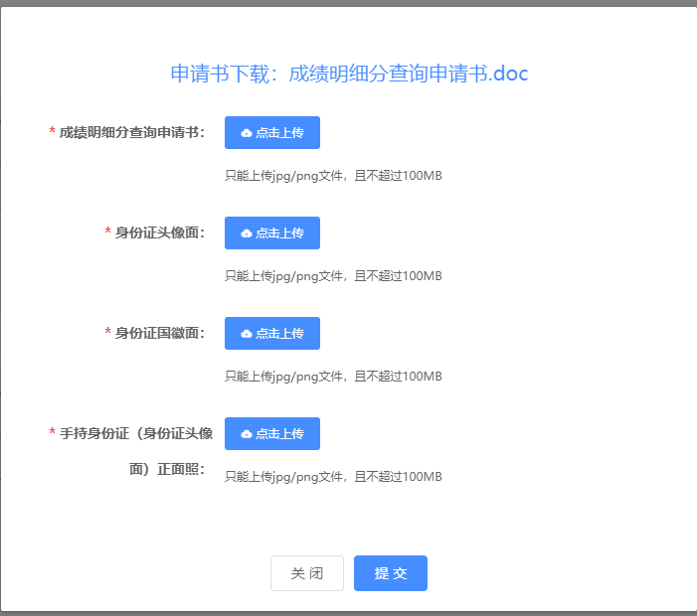Click the cloud upload icon beside 身份证头像面

point(247,233)
